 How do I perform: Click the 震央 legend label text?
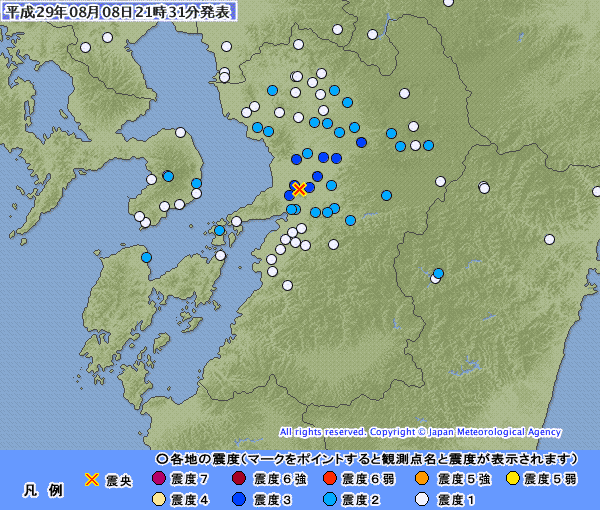point(119,481)
